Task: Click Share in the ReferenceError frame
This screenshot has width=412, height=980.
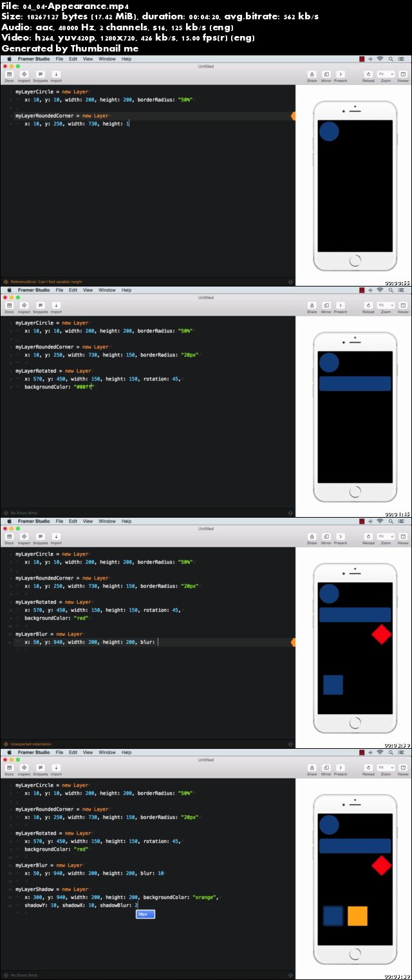Action: coord(312,76)
